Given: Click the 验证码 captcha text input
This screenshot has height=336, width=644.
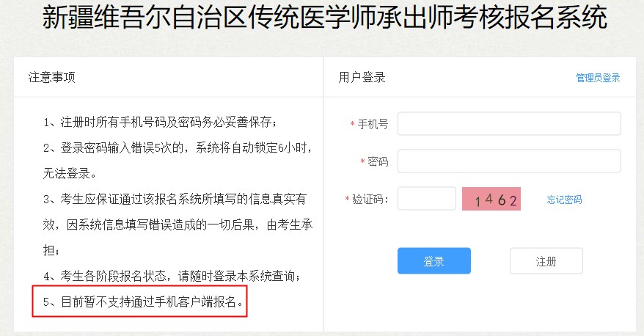Looking at the screenshot, I should 427,199.
